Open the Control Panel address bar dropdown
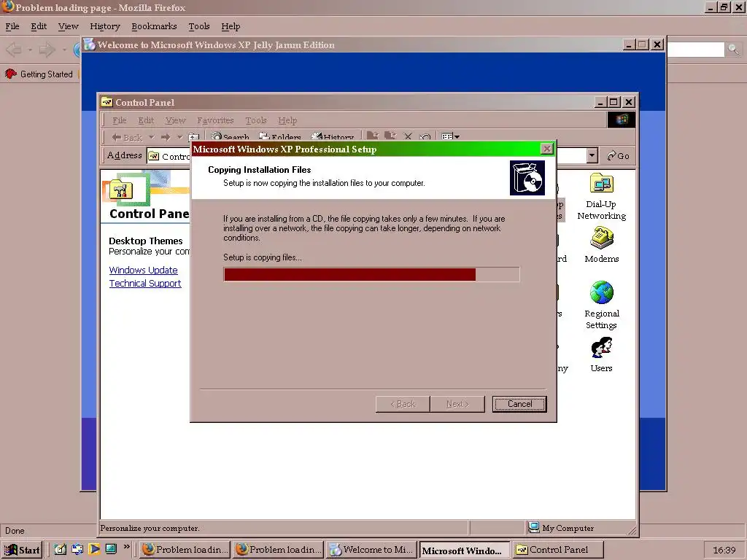The height and width of the screenshot is (560, 747). pos(592,156)
